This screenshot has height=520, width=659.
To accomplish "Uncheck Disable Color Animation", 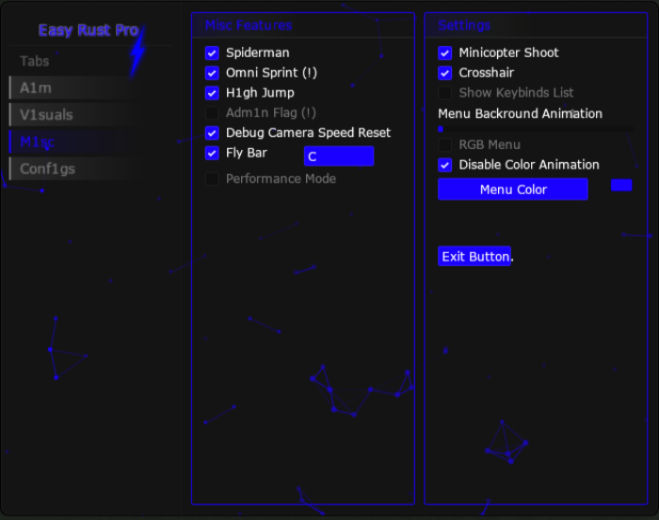I will 445,165.
